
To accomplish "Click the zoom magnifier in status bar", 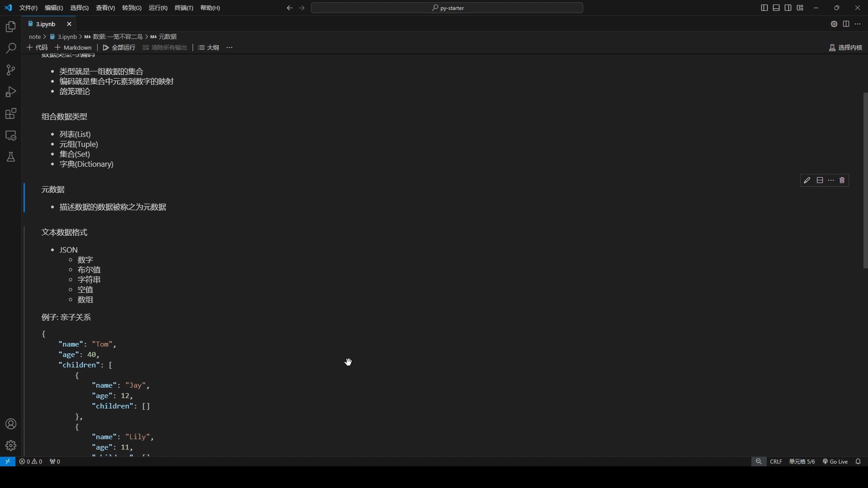I will (759, 461).
